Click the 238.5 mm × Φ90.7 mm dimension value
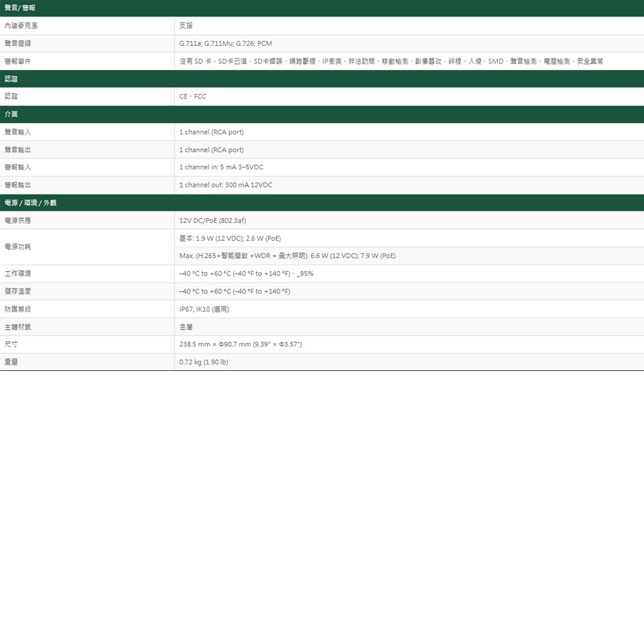The image size is (644, 644). pos(241,344)
